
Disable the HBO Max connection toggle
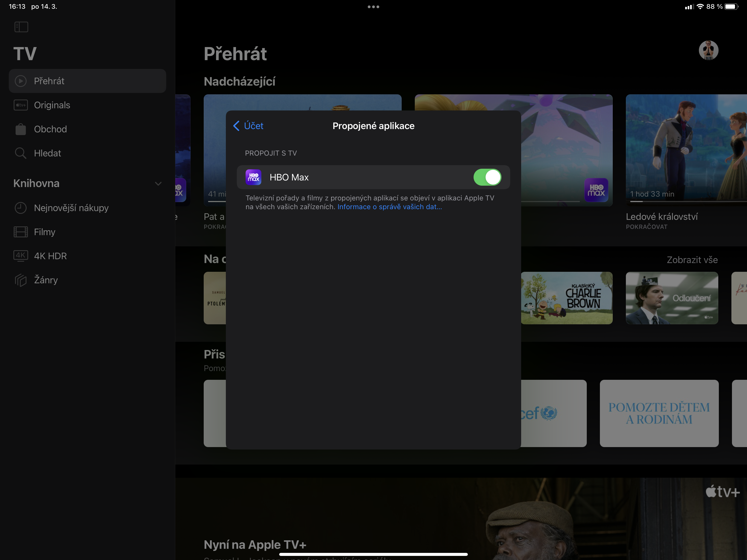pos(487,177)
